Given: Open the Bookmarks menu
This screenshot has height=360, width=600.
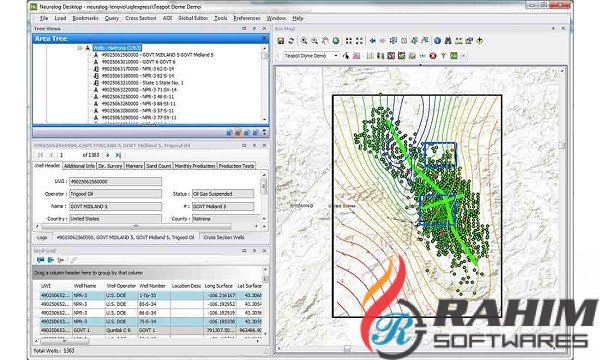Looking at the screenshot, I should point(85,18).
